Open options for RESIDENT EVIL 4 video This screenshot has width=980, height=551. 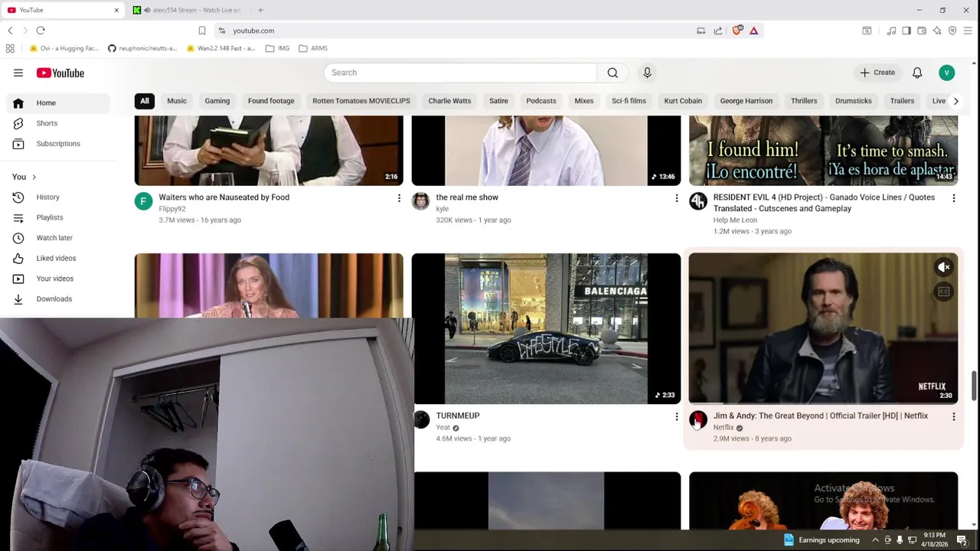[953, 198]
